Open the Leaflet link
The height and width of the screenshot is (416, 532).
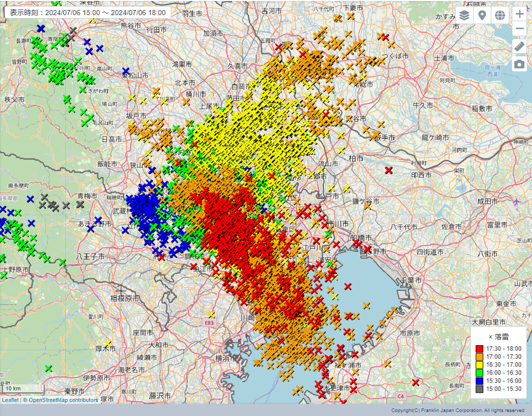click(x=10, y=400)
